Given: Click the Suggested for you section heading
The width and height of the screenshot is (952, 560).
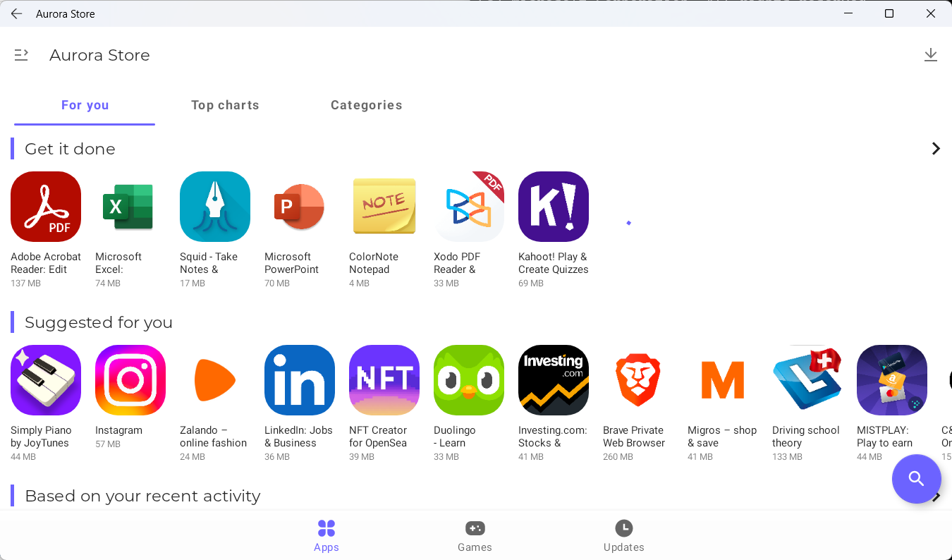Looking at the screenshot, I should click(x=99, y=322).
